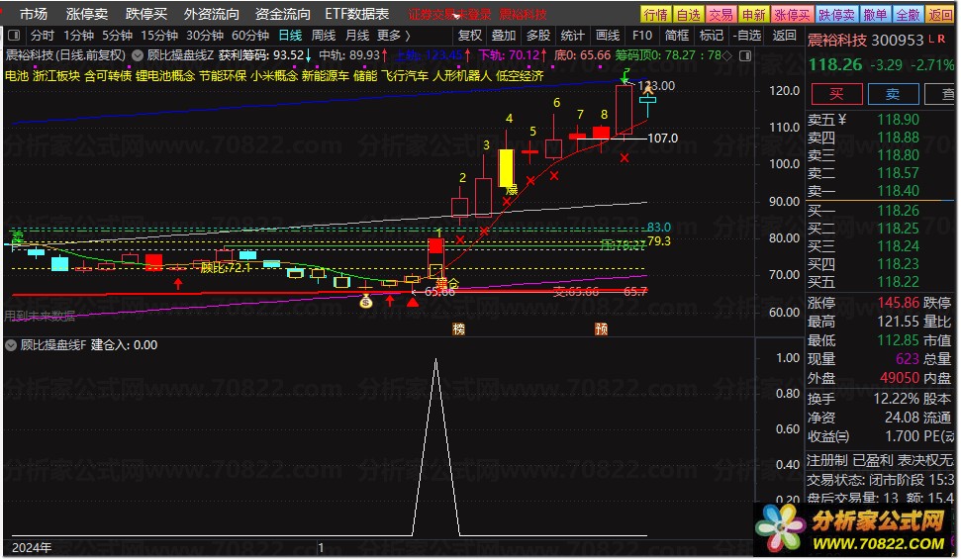Click the 电池 sector tag
961x560 pixels.
(x=17, y=76)
